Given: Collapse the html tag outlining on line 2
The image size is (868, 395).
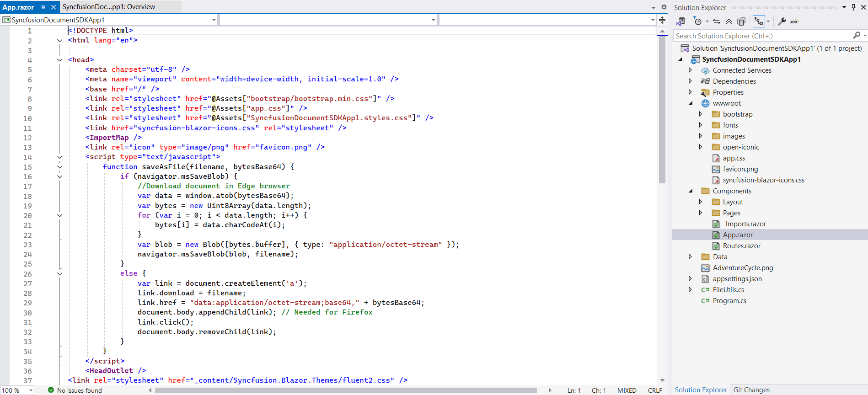Looking at the screenshot, I should pyautogui.click(x=59, y=40).
